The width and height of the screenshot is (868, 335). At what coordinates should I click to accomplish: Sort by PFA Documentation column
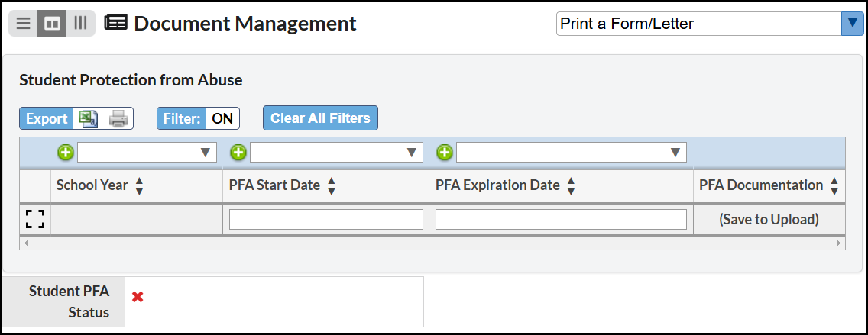click(x=834, y=185)
